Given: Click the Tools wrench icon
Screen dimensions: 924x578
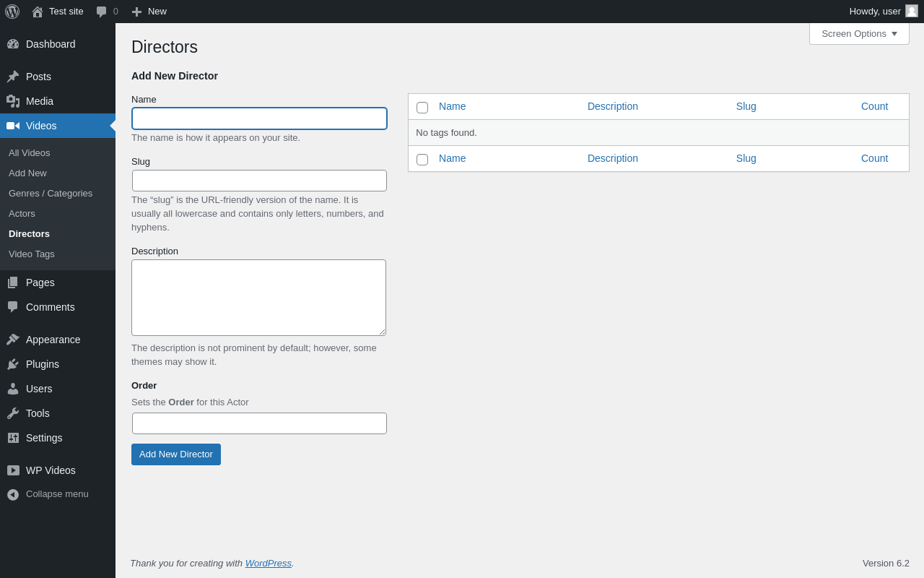Looking at the screenshot, I should click(13, 413).
